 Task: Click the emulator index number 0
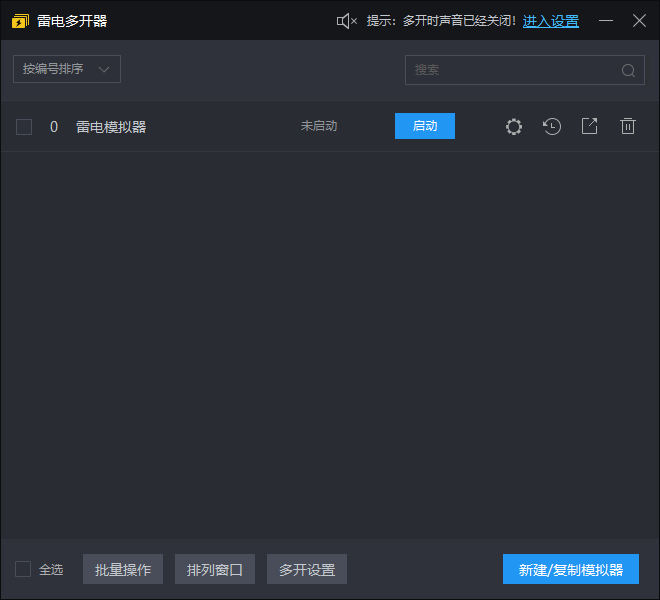54,127
